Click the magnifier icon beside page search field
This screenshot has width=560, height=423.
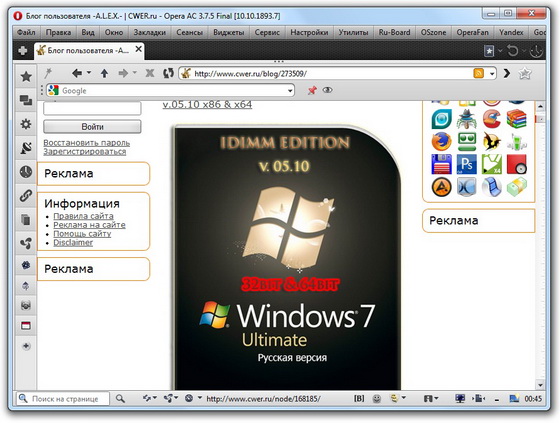coord(120,398)
